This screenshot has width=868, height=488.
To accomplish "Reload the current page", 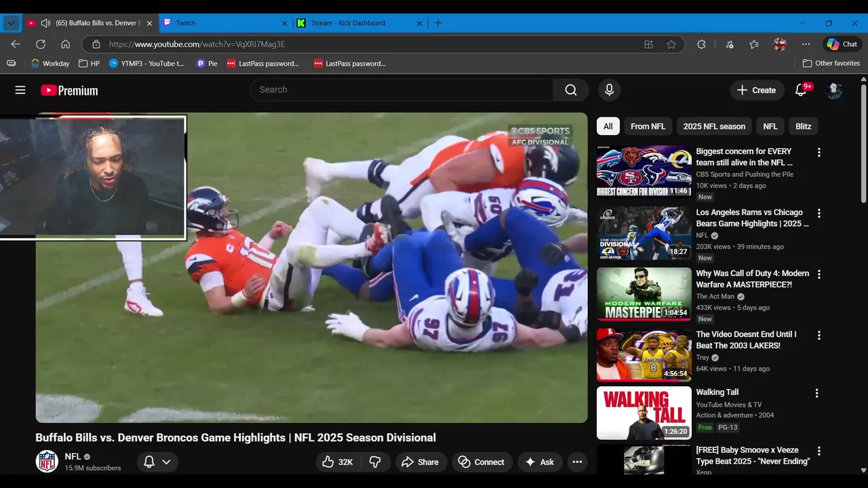I will 41,44.
